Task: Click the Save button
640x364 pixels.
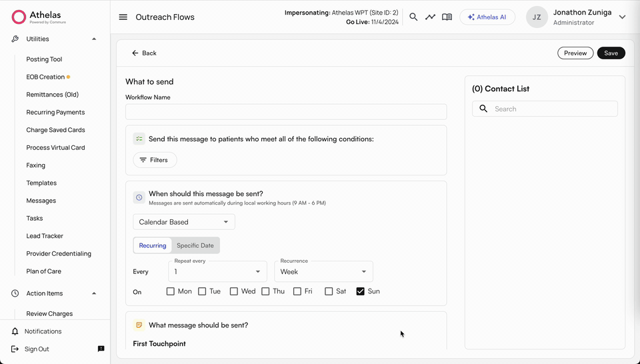Action: (x=611, y=53)
